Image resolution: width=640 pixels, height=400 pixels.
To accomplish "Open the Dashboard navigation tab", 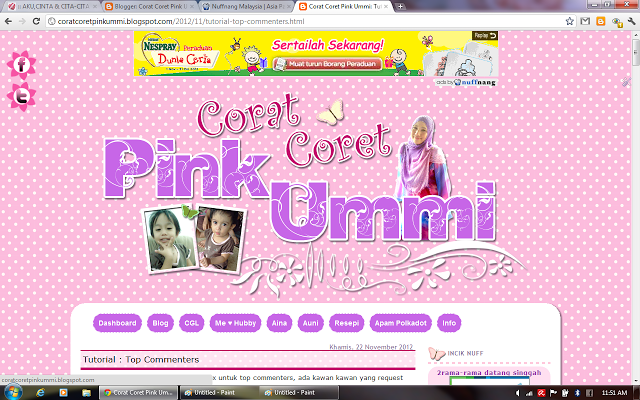I will pyautogui.click(x=117, y=324).
